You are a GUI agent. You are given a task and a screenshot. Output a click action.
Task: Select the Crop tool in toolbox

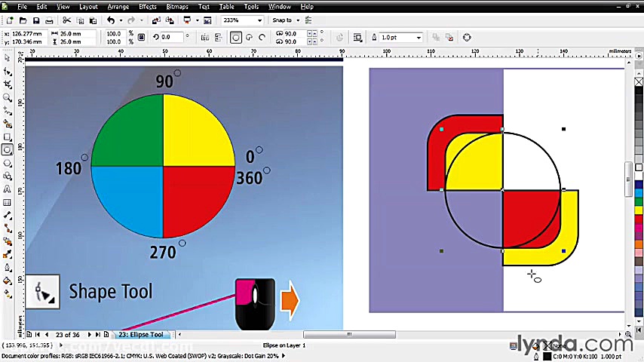7,84
